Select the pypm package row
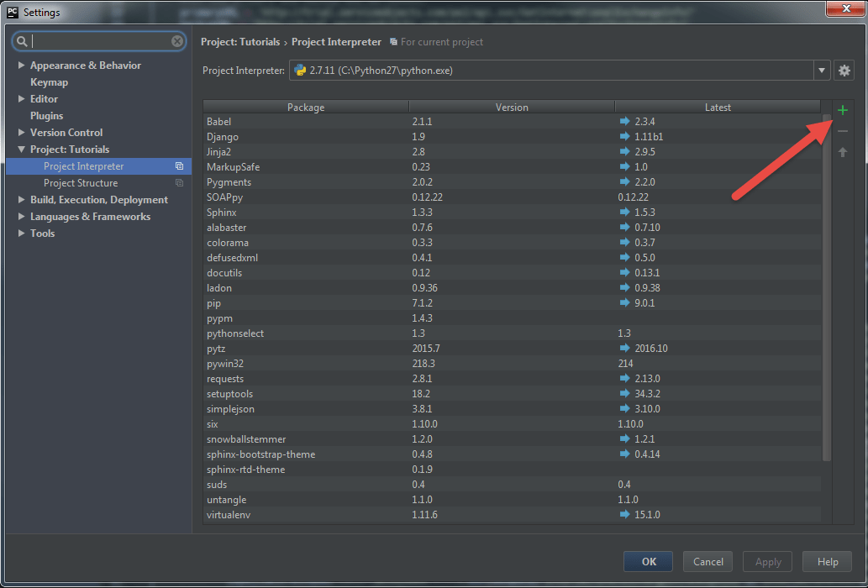Screen dimensions: 868x588 point(512,318)
